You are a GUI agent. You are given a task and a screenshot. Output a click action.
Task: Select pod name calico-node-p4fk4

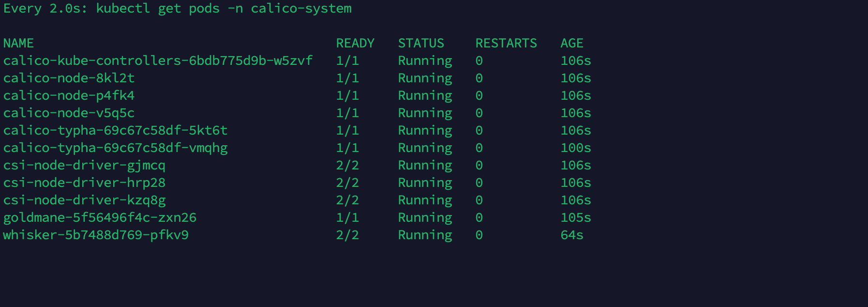(x=69, y=95)
